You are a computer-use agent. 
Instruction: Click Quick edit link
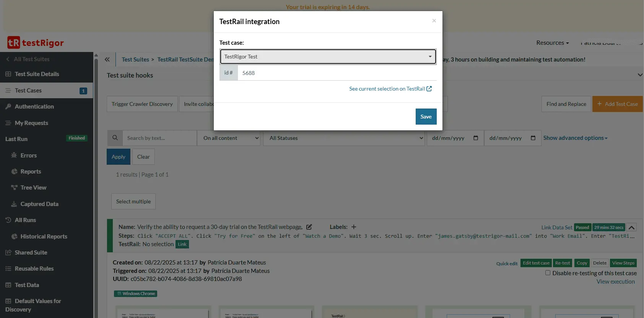pos(507,263)
